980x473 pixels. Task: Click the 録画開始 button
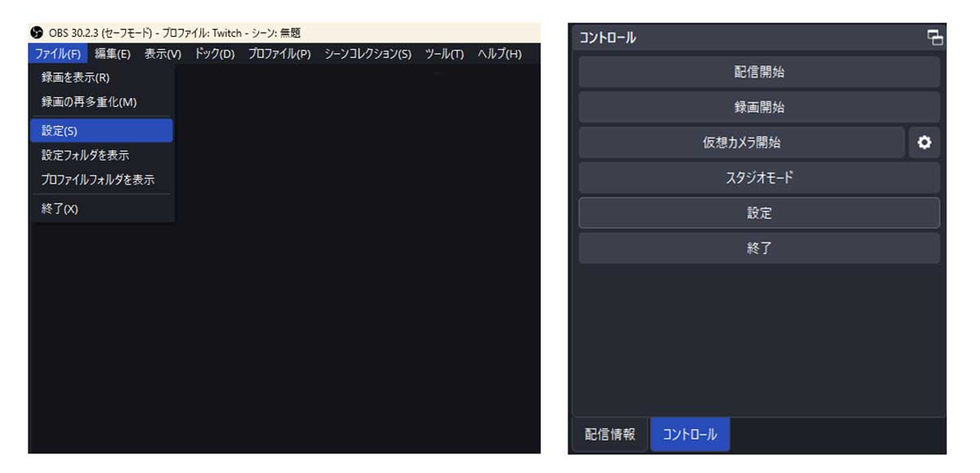(759, 107)
